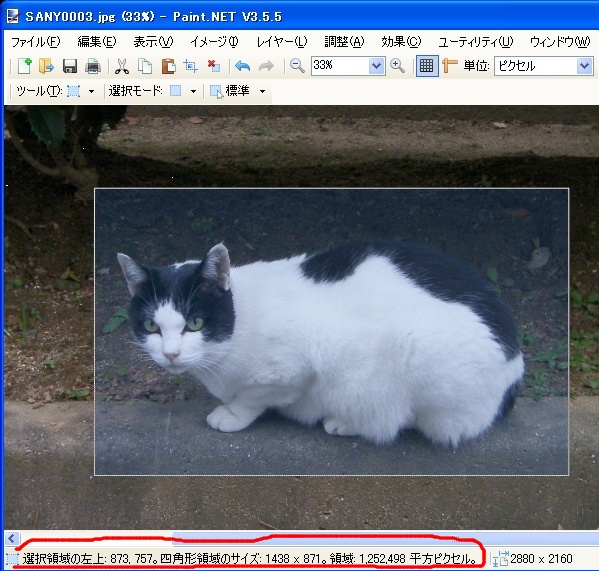
Task: Expand the 選択モード dropdown arrow
Action: [x=193, y=91]
